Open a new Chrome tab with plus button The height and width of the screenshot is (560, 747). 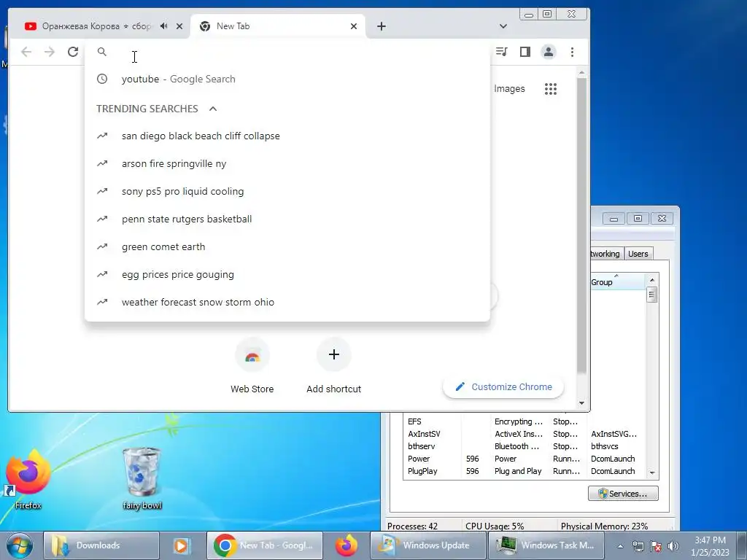[381, 26]
